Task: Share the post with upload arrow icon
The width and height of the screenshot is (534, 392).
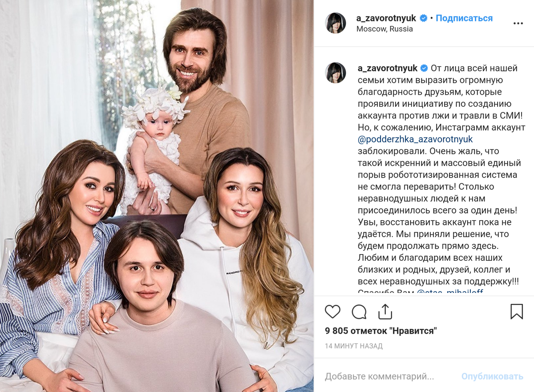Action: [x=385, y=311]
